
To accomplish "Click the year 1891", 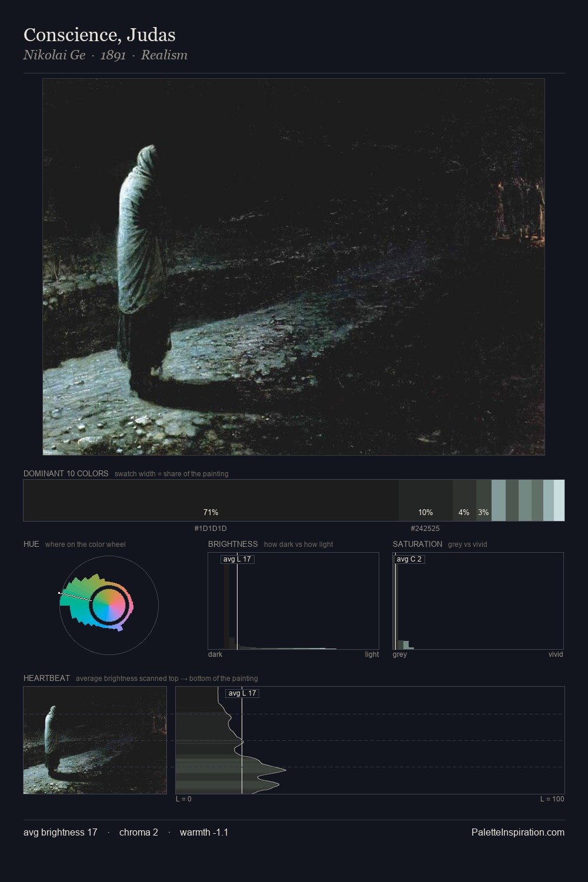I will tap(113, 55).
